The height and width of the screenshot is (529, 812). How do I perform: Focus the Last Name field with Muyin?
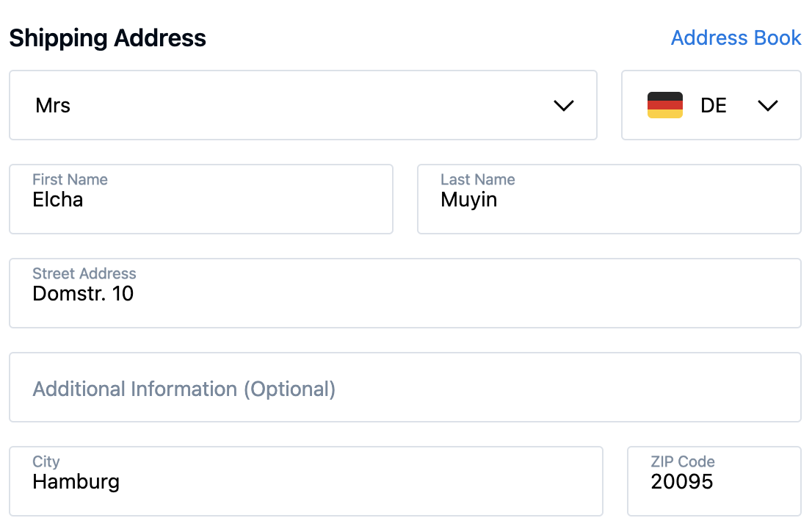pos(609,200)
